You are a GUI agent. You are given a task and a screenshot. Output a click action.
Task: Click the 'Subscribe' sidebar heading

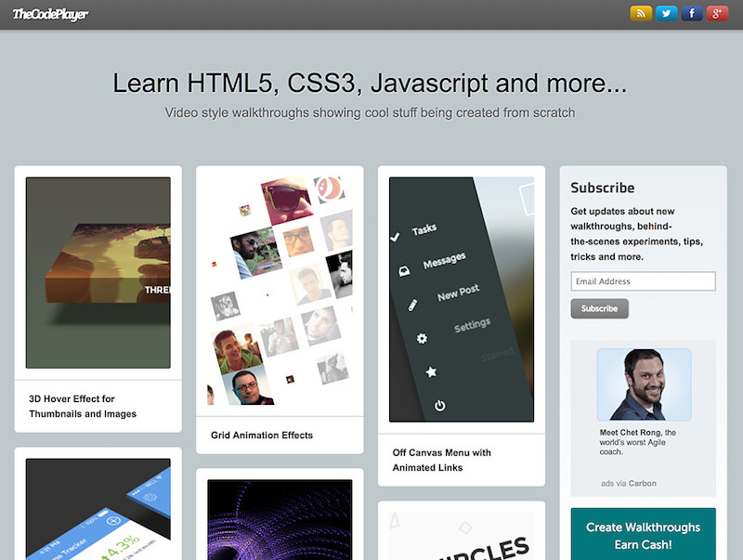pyautogui.click(x=602, y=188)
